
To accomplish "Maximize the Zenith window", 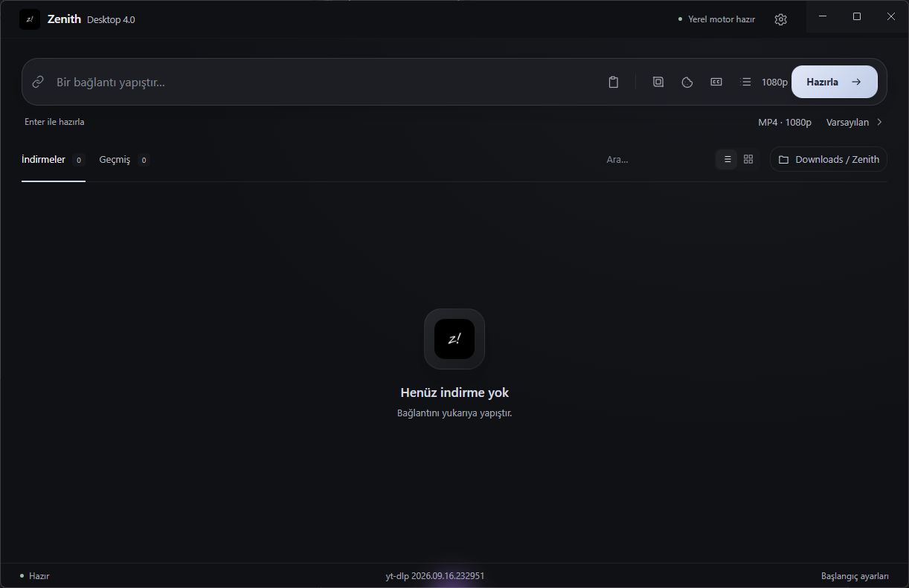I will (x=857, y=16).
